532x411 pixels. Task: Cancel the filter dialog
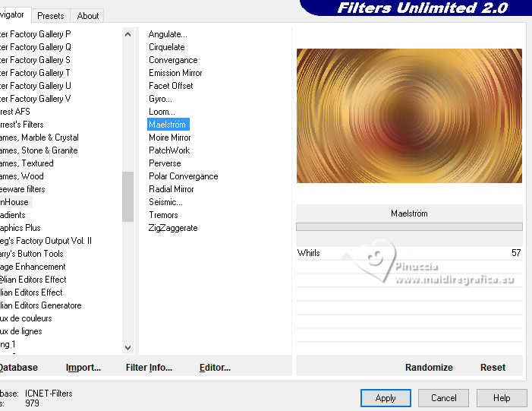pyautogui.click(x=443, y=398)
